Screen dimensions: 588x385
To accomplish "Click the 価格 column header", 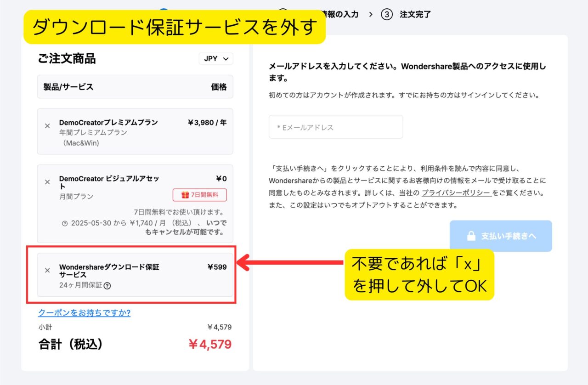I will click(219, 87).
